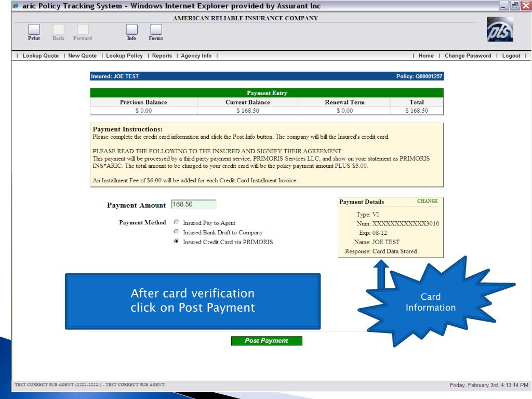This screenshot has height=399, width=532.
Task: Click the PTS logo image
Action: pos(500,30)
